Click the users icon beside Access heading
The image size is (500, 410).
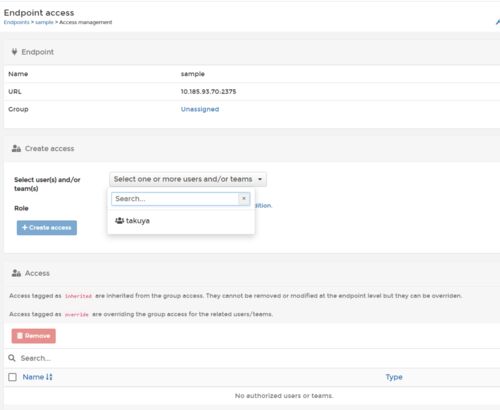tap(16, 273)
